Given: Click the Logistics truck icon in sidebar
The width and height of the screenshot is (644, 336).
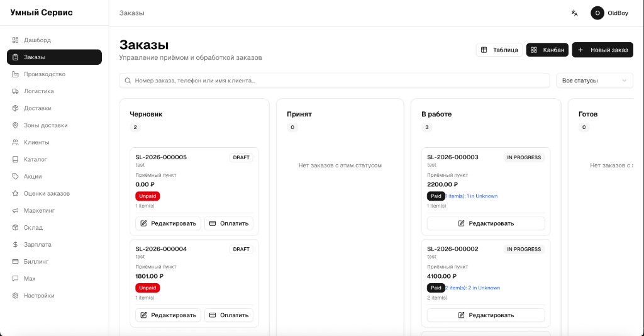Looking at the screenshot, I should point(16,91).
